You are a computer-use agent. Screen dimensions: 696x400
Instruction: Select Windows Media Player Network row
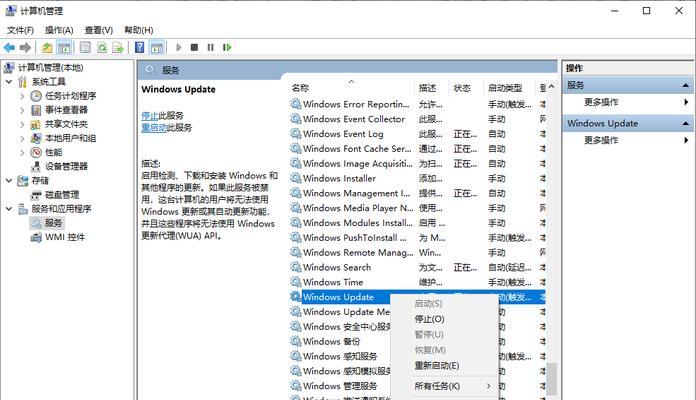pos(417,208)
